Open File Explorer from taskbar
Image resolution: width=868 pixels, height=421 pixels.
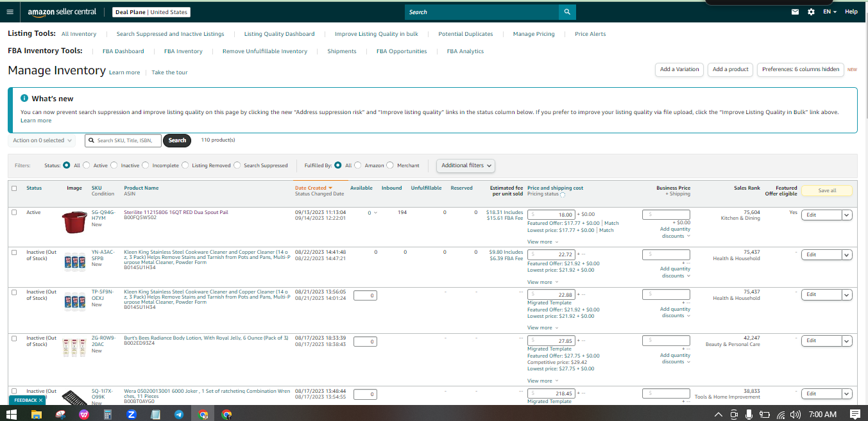37,415
